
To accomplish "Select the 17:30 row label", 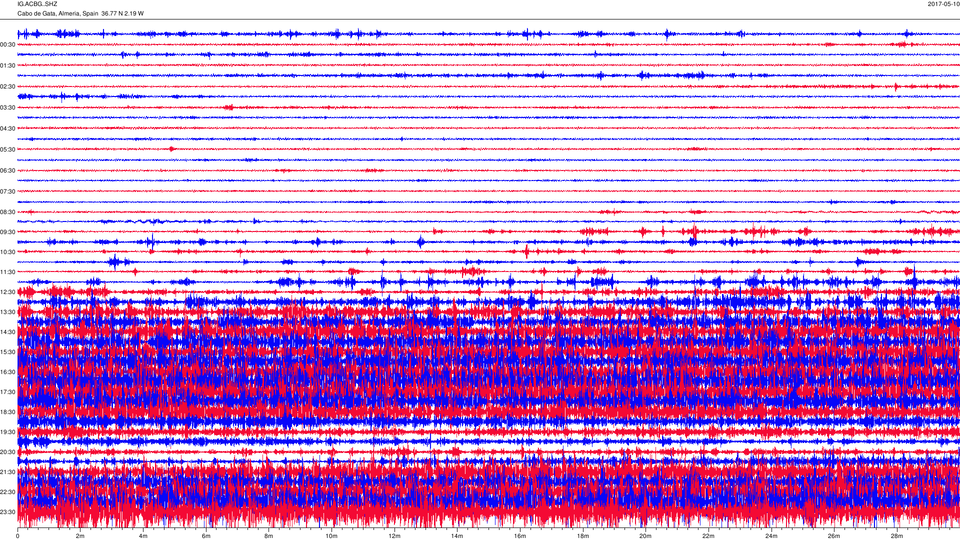I will tap(8, 392).
